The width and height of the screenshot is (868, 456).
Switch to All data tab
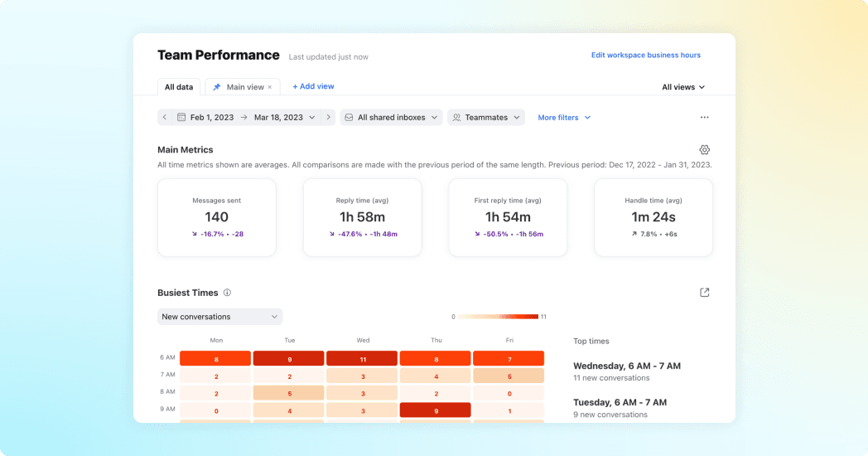pos(179,87)
